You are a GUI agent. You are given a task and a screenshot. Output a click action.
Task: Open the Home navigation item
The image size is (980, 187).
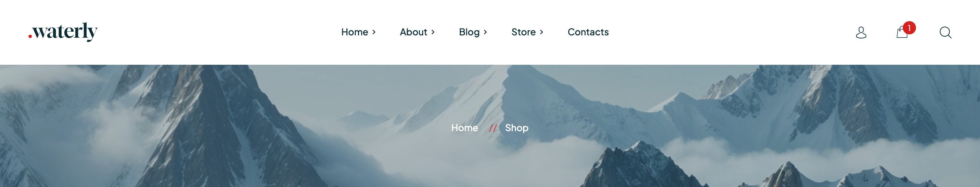click(355, 32)
